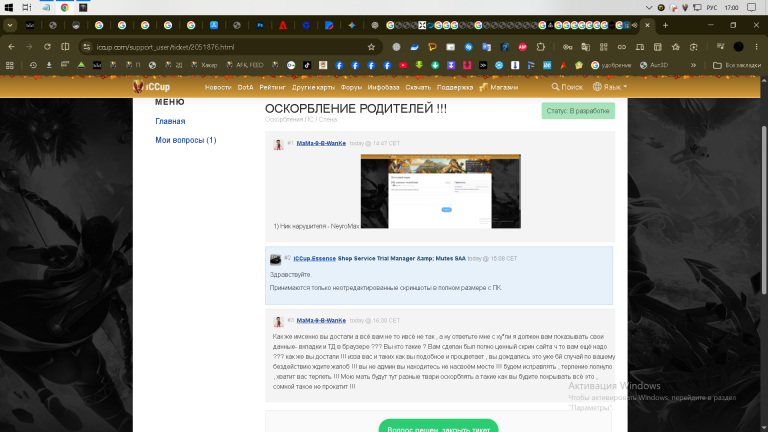This screenshot has width=768, height=432.
Task: Open a new browser tab
Action: click(665, 25)
